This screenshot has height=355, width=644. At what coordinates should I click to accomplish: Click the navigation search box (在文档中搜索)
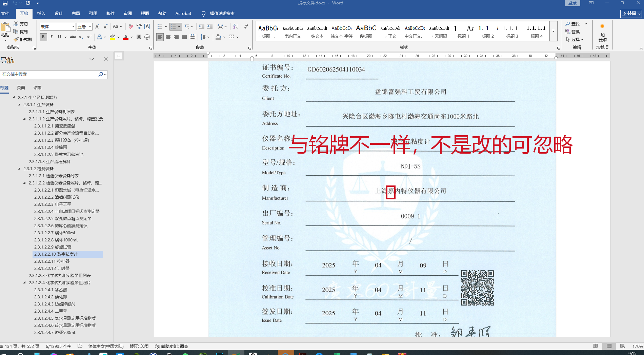[x=49, y=74]
